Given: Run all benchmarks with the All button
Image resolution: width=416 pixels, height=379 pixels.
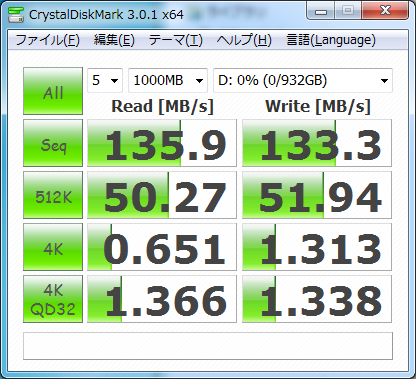Looking at the screenshot, I should click(x=53, y=91).
